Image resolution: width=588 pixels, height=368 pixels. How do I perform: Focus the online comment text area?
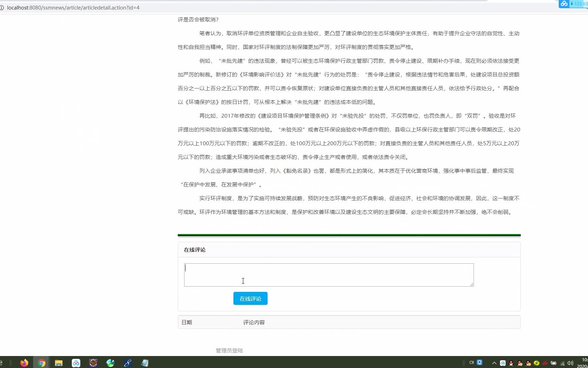tap(329, 275)
